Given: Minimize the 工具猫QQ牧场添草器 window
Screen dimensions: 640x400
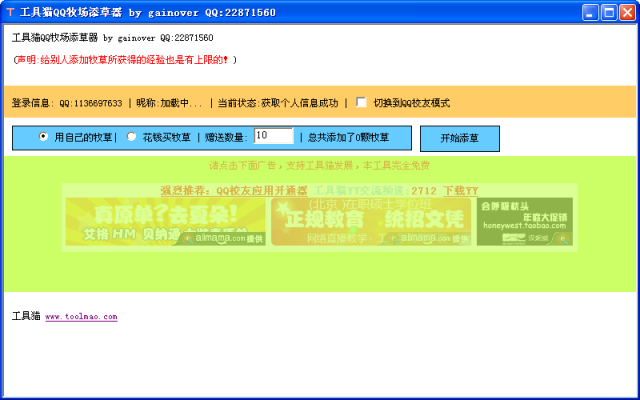Looking at the screenshot, I should tap(590, 13).
